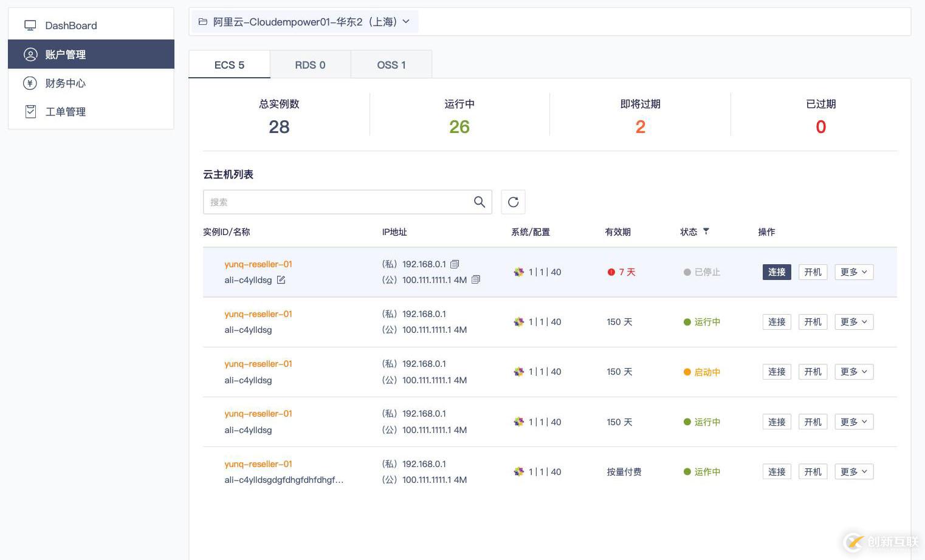Expand 更多 menu on the last row
This screenshot has width=925, height=560.
[x=853, y=471]
